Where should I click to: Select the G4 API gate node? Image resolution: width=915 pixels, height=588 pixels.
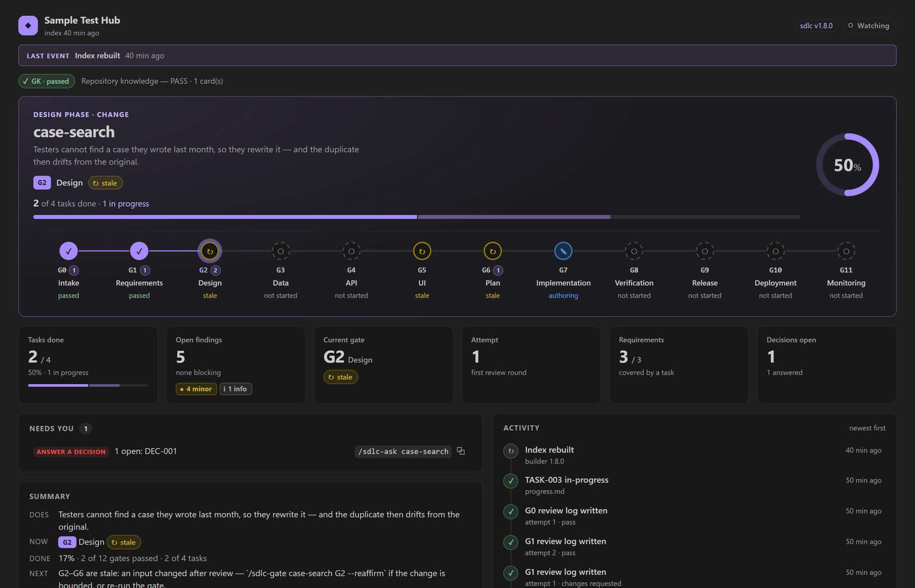351,251
